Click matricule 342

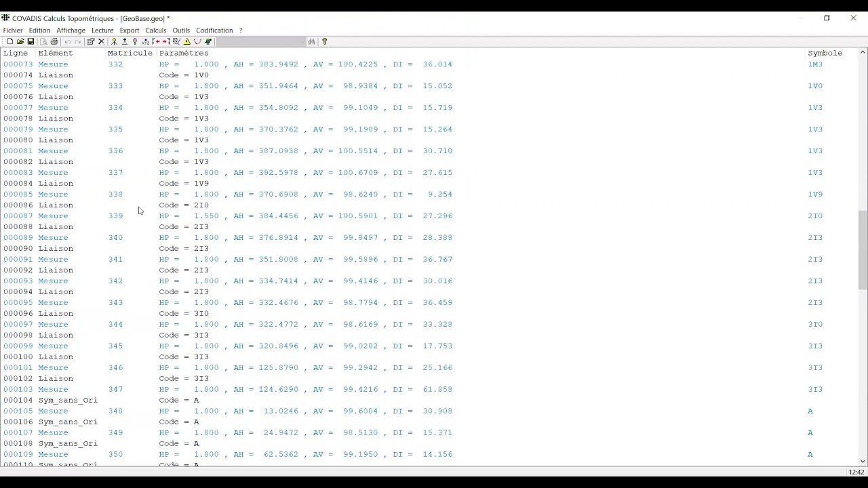[x=115, y=281]
